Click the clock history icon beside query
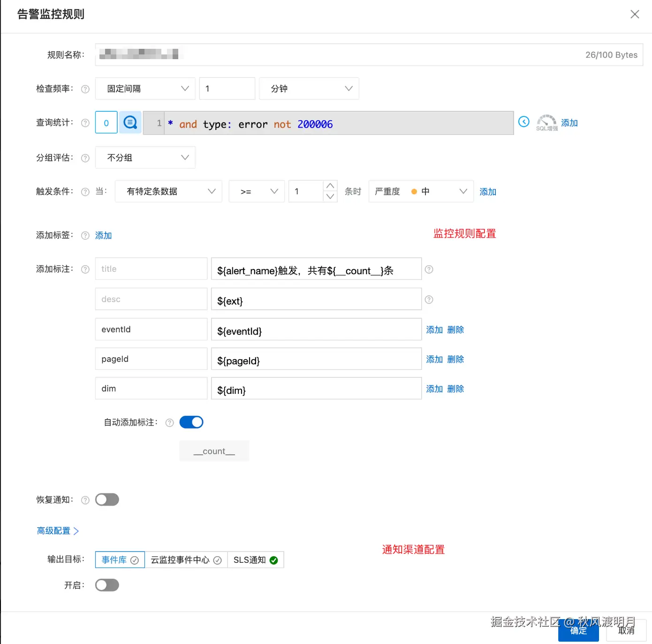The image size is (652, 644). pos(524,122)
